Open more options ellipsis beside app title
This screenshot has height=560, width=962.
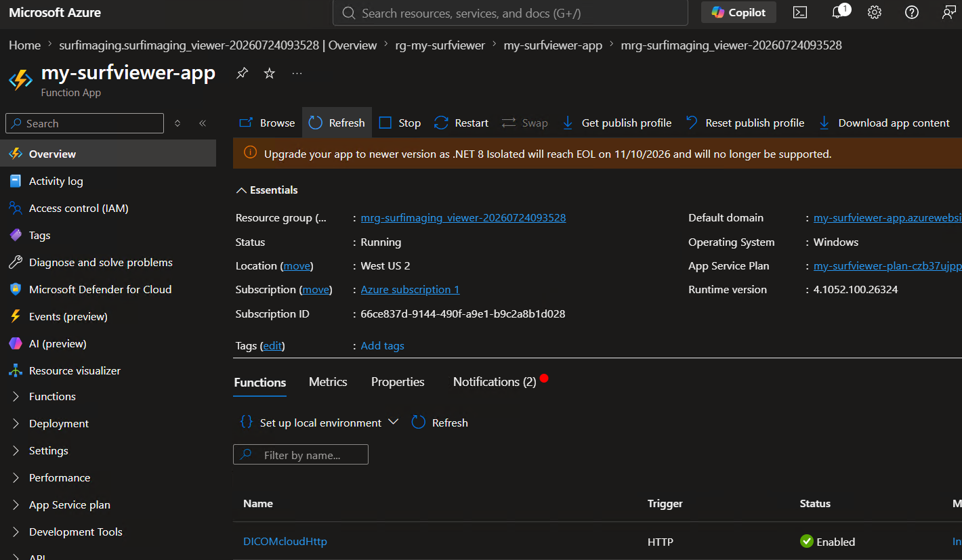[297, 73]
